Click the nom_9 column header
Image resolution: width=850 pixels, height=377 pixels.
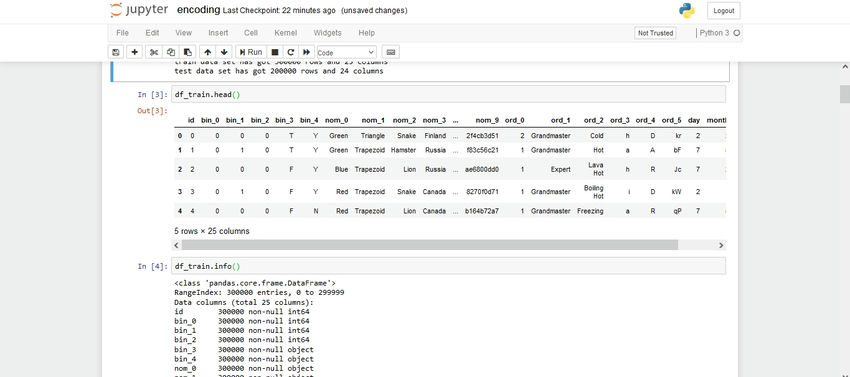point(487,120)
